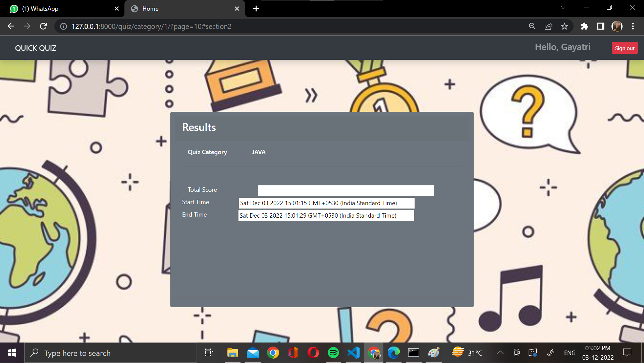The width and height of the screenshot is (644, 364).
Task: Open the zoom magnifier icon in address bar
Action: [532, 26]
